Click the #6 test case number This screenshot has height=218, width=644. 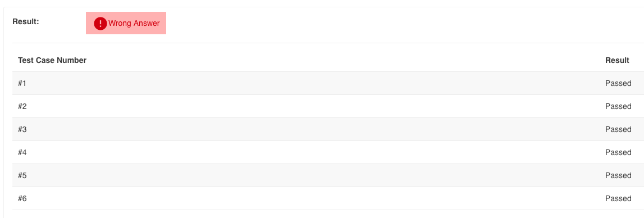(22, 199)
